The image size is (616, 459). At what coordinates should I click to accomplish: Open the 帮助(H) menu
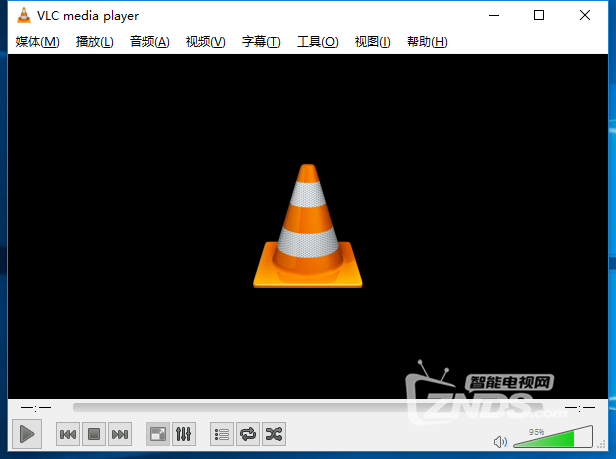pos(427,41)
